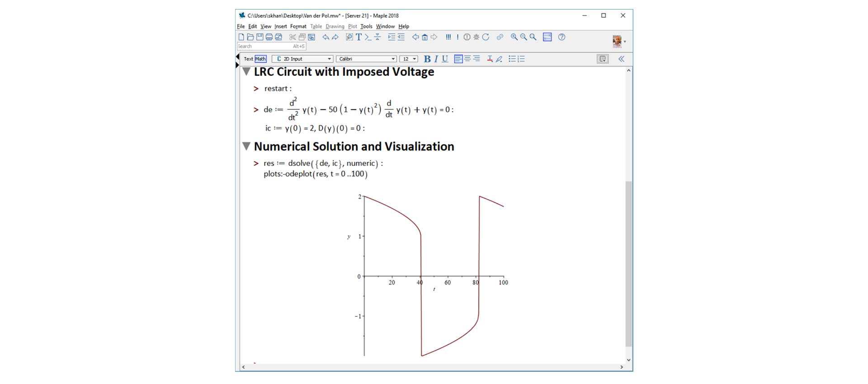Open the Tools menu
The height and width of the screenshot is (384, 868).
coord(366,26)
